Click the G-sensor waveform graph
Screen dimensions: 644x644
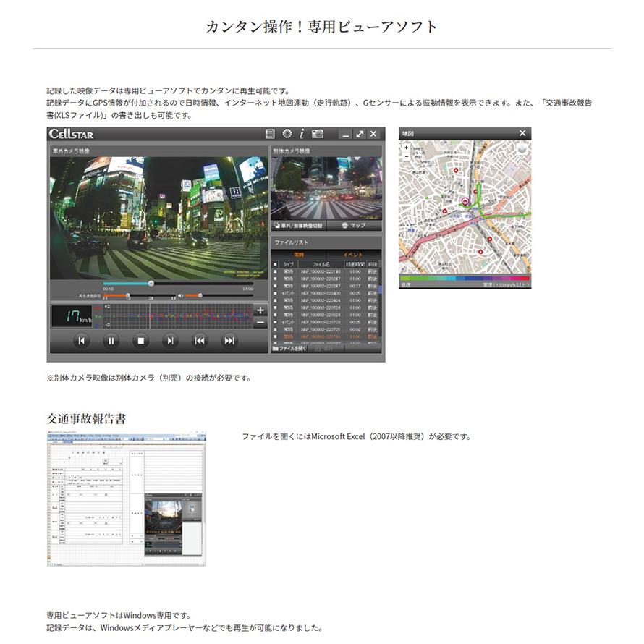[x=178, y=316]
